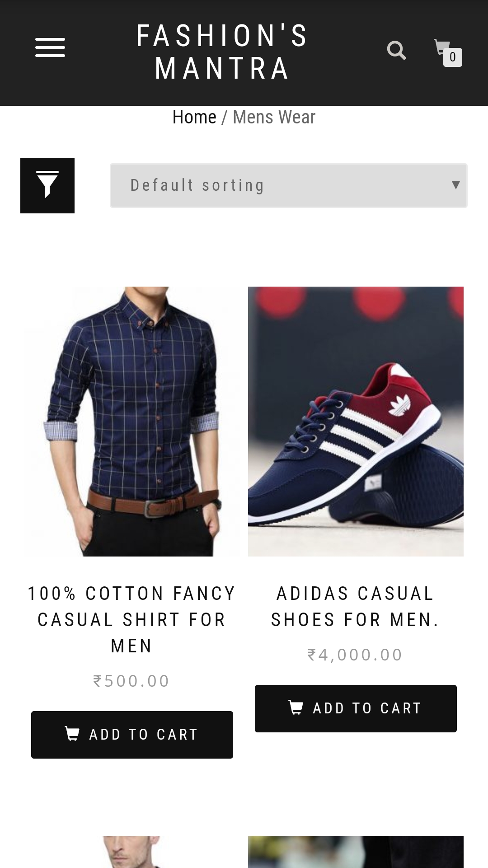The image size is (488, 868).
Task: Open the Default sorting dropdown
Action: (x=288, y=185)
